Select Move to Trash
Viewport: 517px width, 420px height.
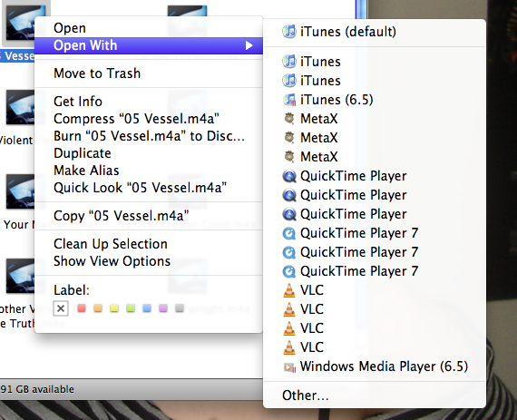(149, 73)
